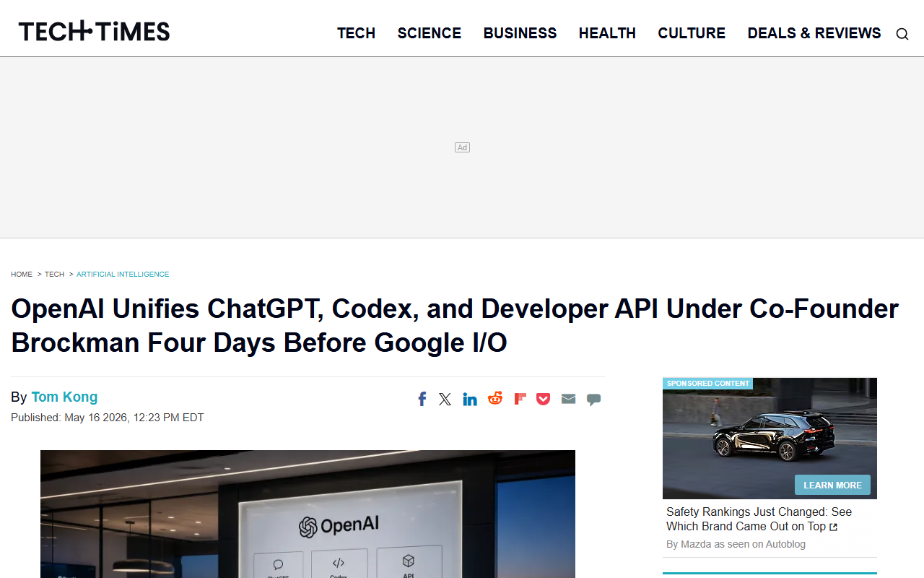The height and width of the screenshot is (578, 924).
Task: Go to TECH breadcrumb
Action: point(55,275)
